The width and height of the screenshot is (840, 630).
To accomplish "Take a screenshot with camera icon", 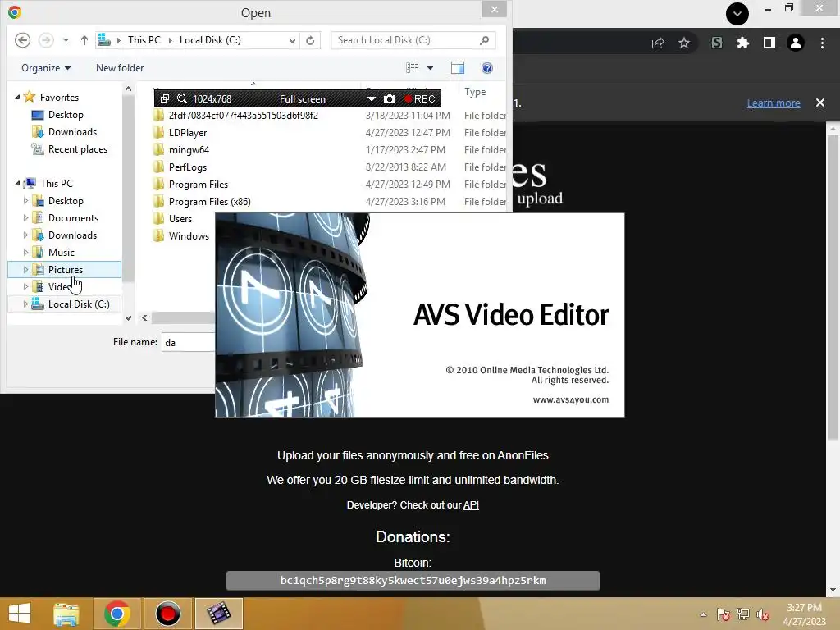I will click(390, 98).
